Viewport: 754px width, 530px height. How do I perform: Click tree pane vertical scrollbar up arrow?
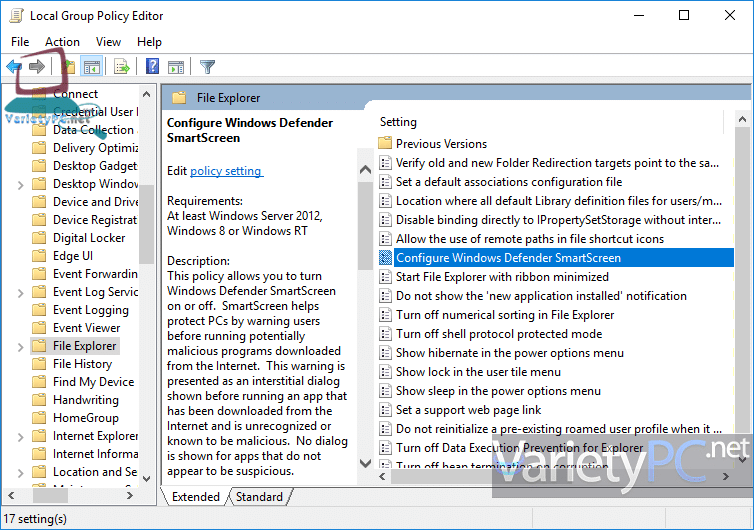pyautogui.click(x=147, y=94)
